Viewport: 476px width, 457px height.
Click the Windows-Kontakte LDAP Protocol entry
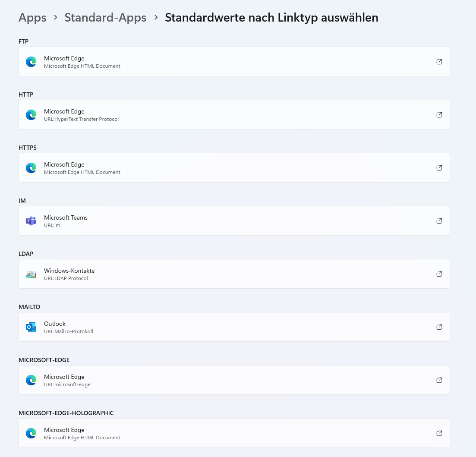pos(234,274)
